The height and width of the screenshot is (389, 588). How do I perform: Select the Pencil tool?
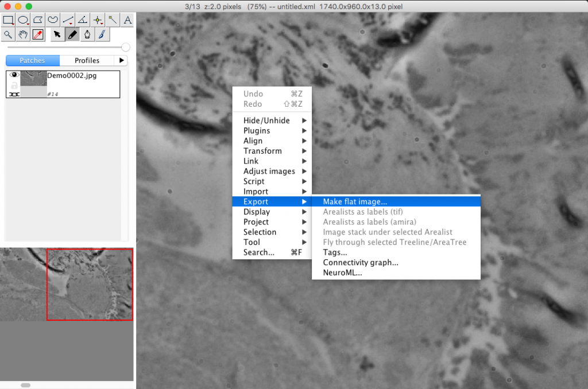(x=72, y=34)
